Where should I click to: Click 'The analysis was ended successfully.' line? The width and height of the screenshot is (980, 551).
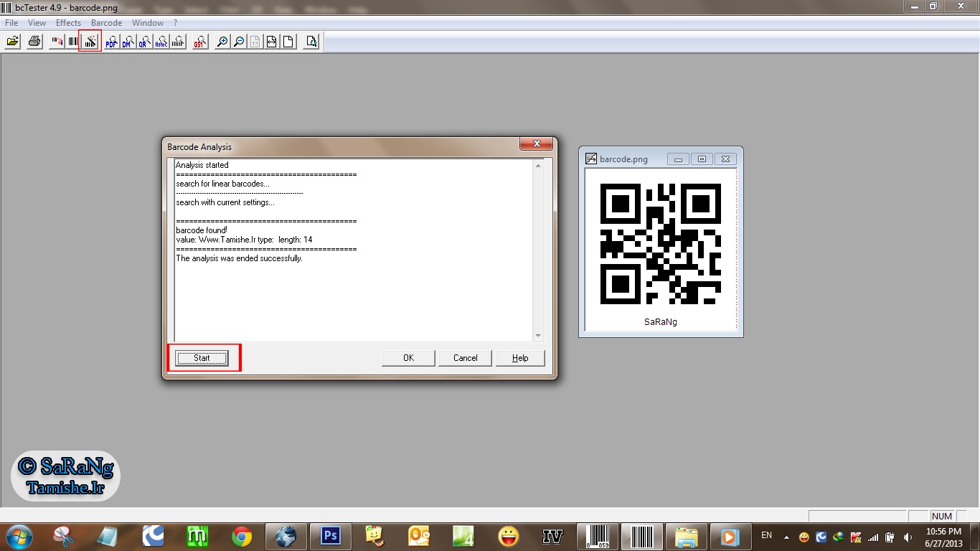(x=239, y=258)
